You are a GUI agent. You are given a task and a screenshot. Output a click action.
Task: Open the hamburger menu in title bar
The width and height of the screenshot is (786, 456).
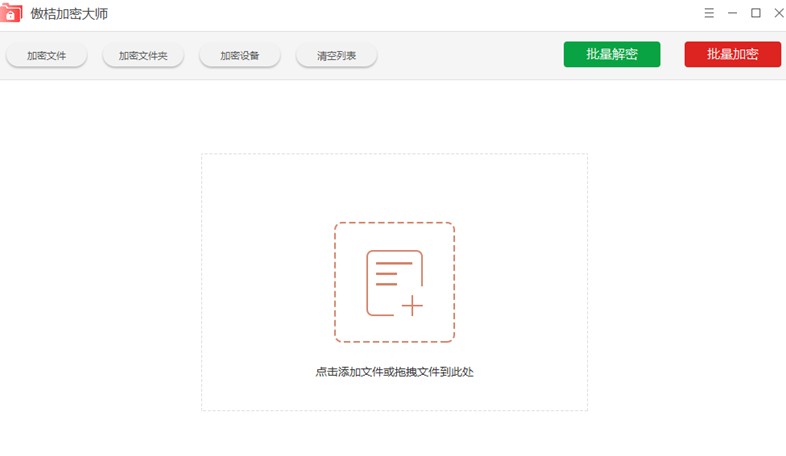[x=709, y=13]
